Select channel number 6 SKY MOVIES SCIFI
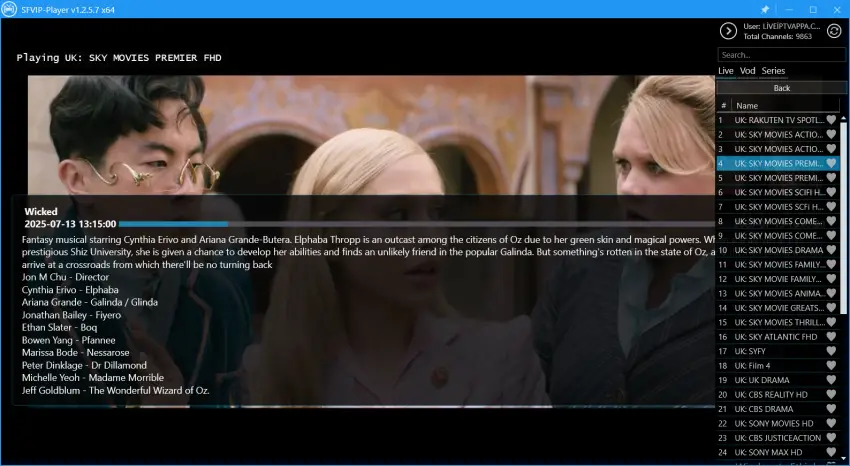This screenshot has width=850, height=466. pyautogui.click(x=778, y=192)
